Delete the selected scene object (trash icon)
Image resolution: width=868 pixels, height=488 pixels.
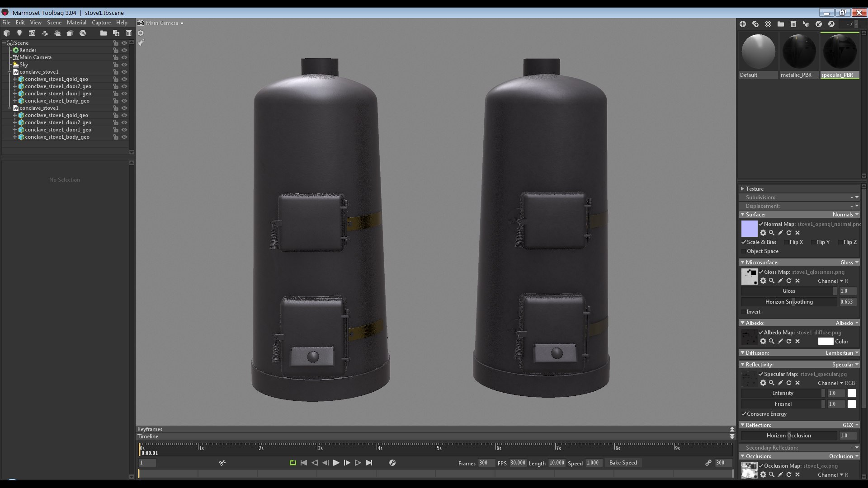click(x=129, y=33)
